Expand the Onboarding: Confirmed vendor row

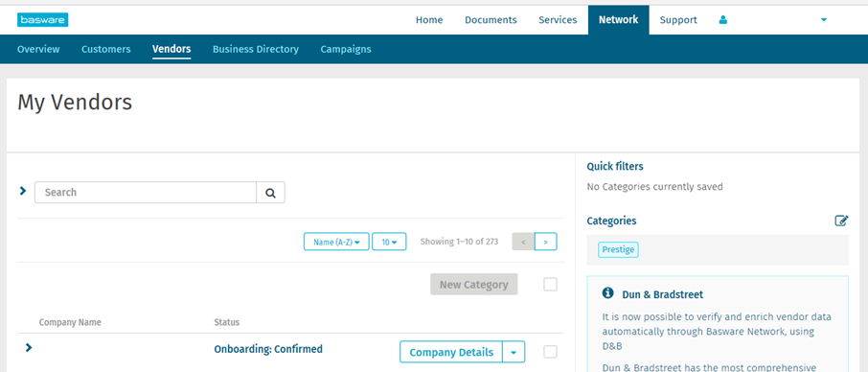[29, 348]
